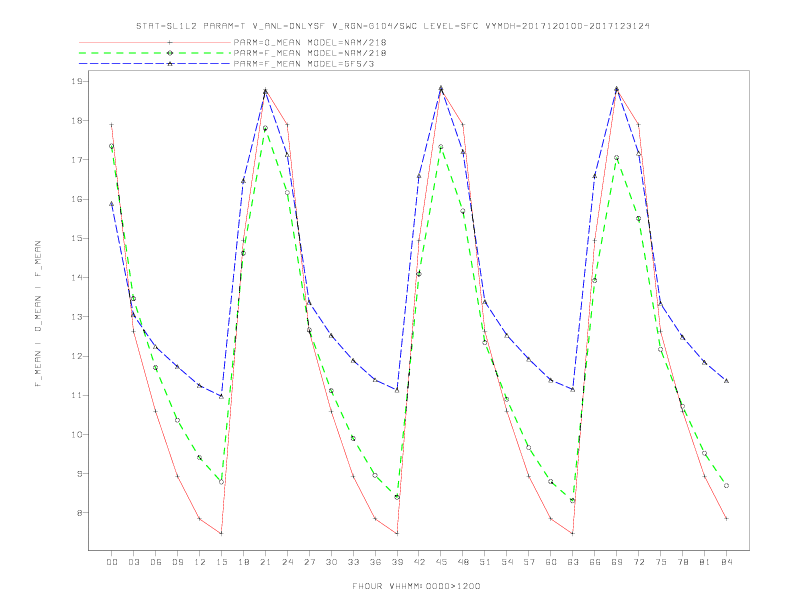Click y-axis tick value 18
The width and height of the screenshot is (792, 612).
(78, 121)
